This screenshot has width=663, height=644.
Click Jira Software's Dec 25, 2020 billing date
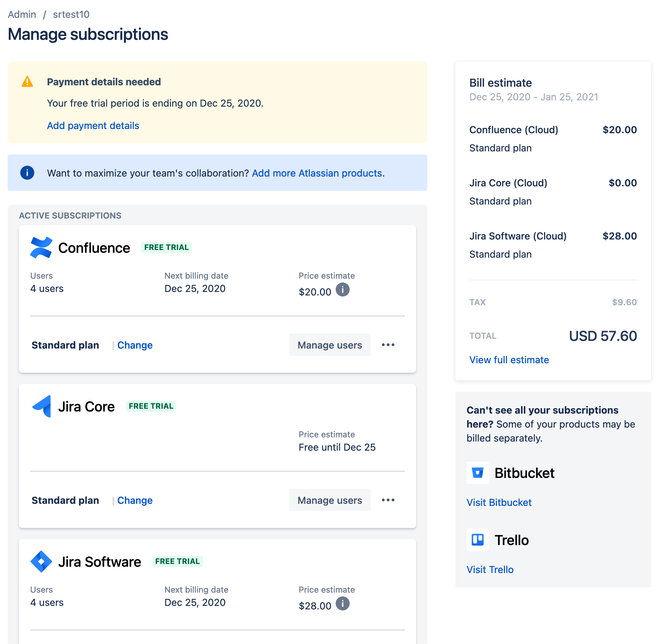pyautogui.click(x=195, y=602)
